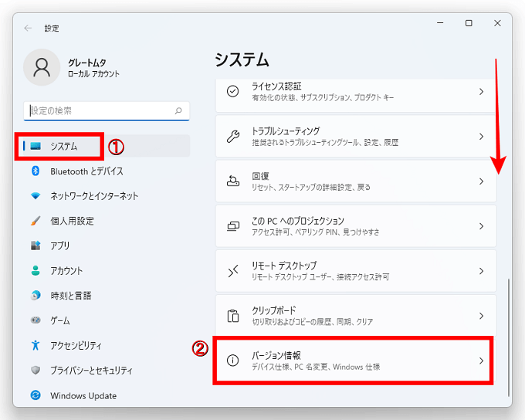Viewport: 525px width, 420px height.
Task: Click the 時刻と言語 globe clock icon
Action: 36,296
